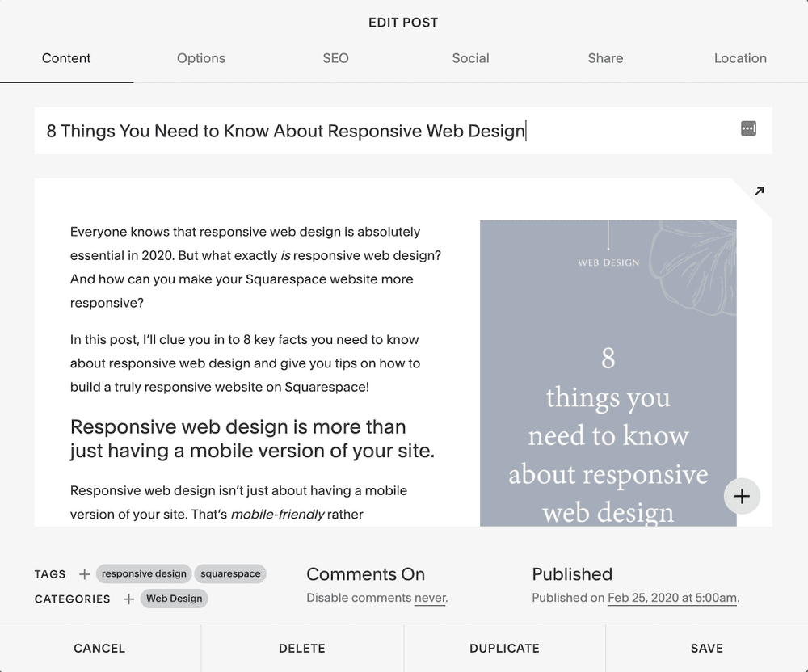Save the post
This screenshot has width=808, height=672.
(706, 648)
